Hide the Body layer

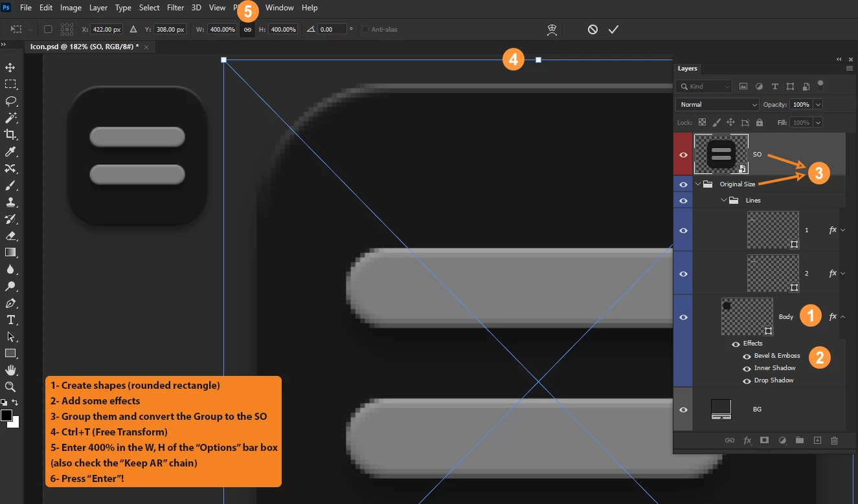(x=683, y=317)
